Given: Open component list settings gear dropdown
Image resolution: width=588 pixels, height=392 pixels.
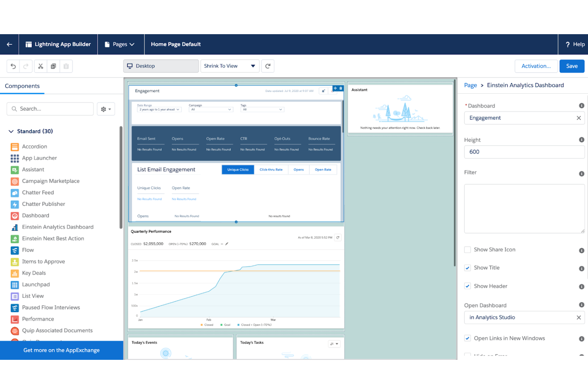Looking at the screenshot, I should click(x=106, y=109).
